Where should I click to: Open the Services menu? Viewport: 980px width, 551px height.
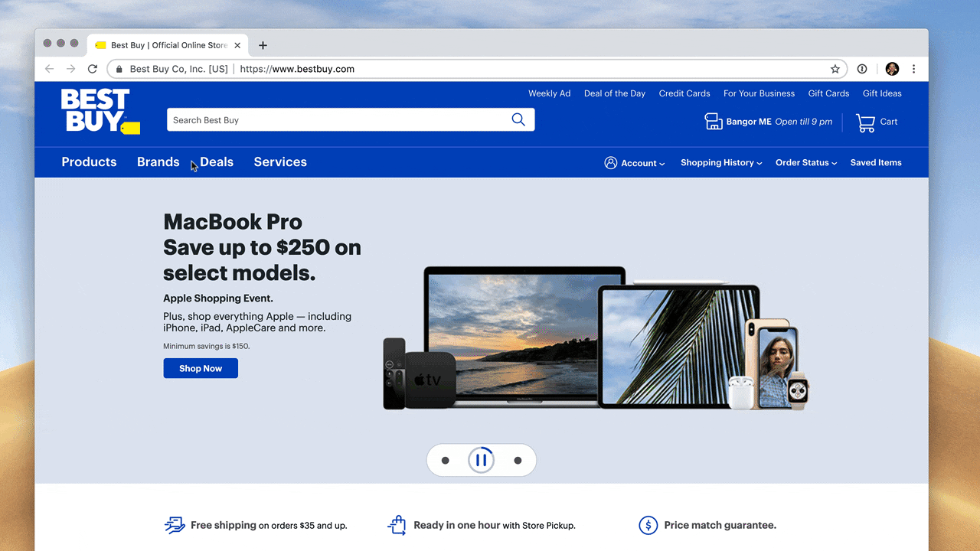coord(280,162)
